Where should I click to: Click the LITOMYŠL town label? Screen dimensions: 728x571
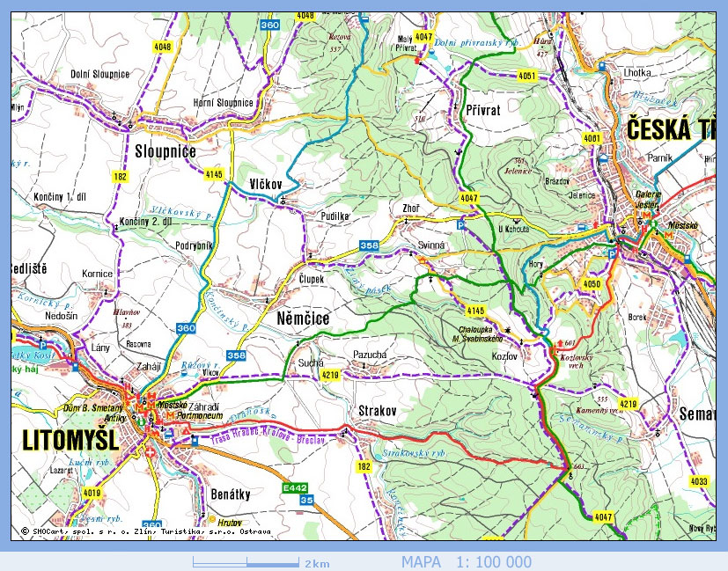click(70, 440)
